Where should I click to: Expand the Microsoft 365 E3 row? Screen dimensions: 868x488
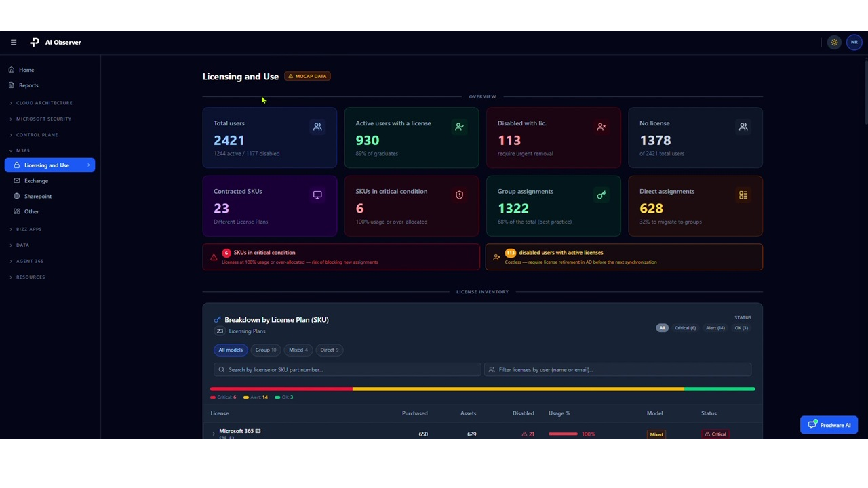pos(214,434)
